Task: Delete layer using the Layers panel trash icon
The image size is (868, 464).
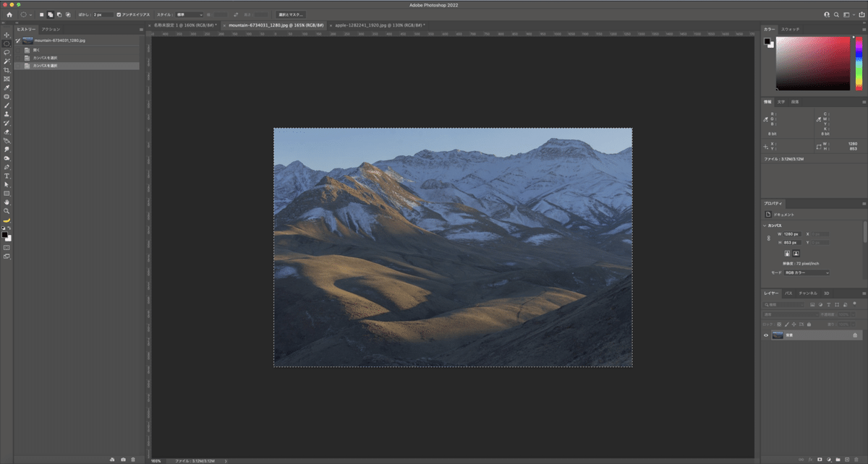Action: coord(856,459)
